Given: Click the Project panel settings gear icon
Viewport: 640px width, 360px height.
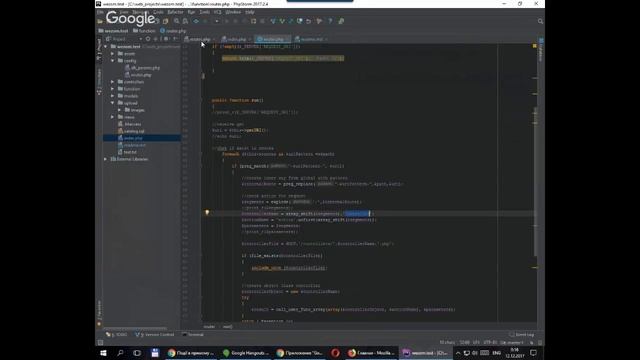Looking at the screenshot, I should click(167, 39).
